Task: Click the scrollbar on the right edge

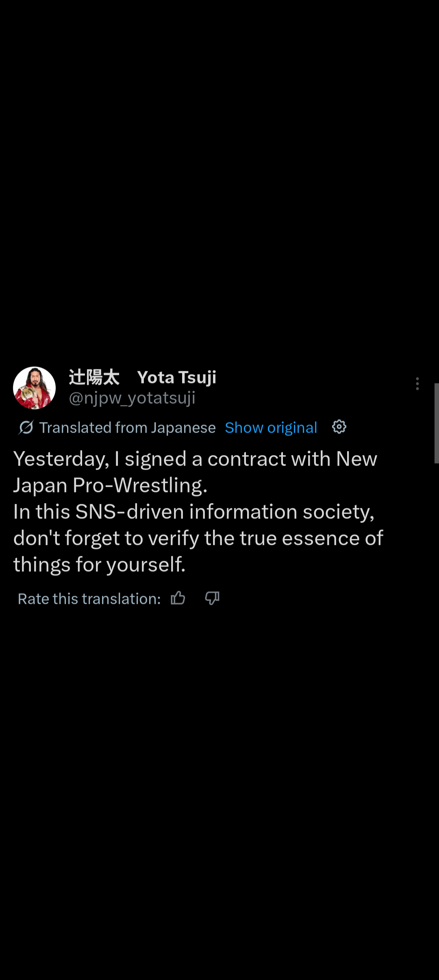Action: [x=436, y=423]
